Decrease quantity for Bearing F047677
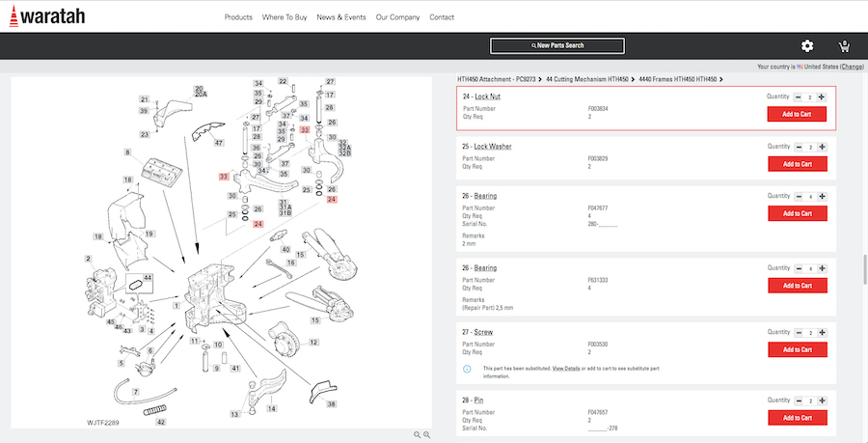This screenshot has width=868, height=443. (x=799, y=197)
